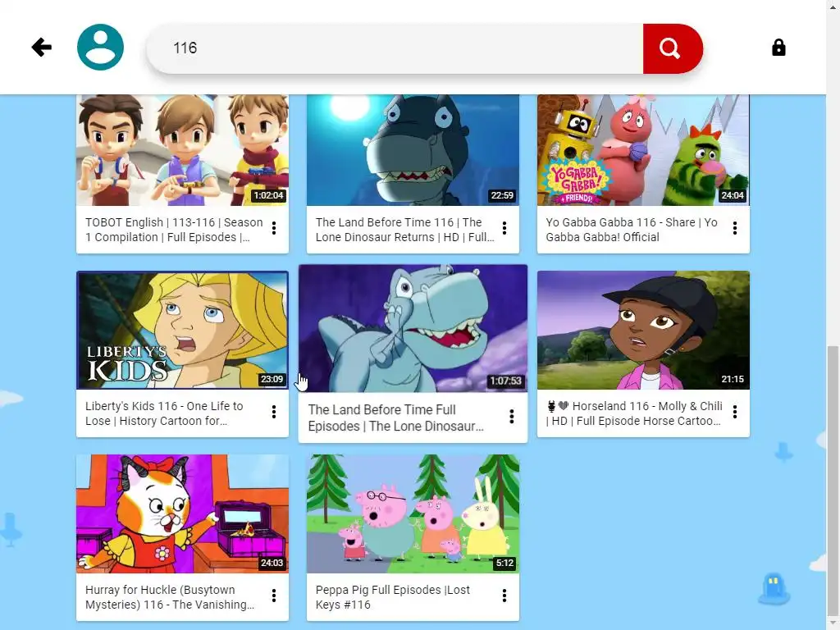
Task: Open options for Horseland 116 video
Action: tap(734, 412)
